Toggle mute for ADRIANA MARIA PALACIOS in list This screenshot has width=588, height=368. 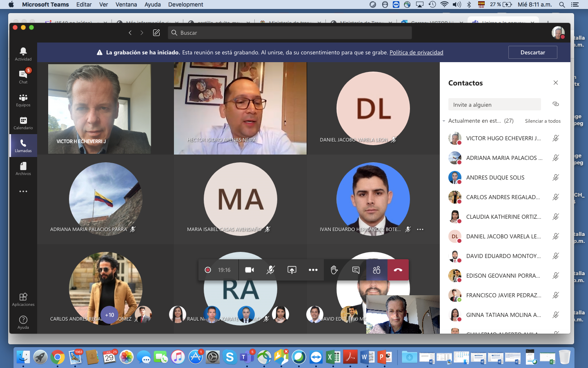click(556, 158)
